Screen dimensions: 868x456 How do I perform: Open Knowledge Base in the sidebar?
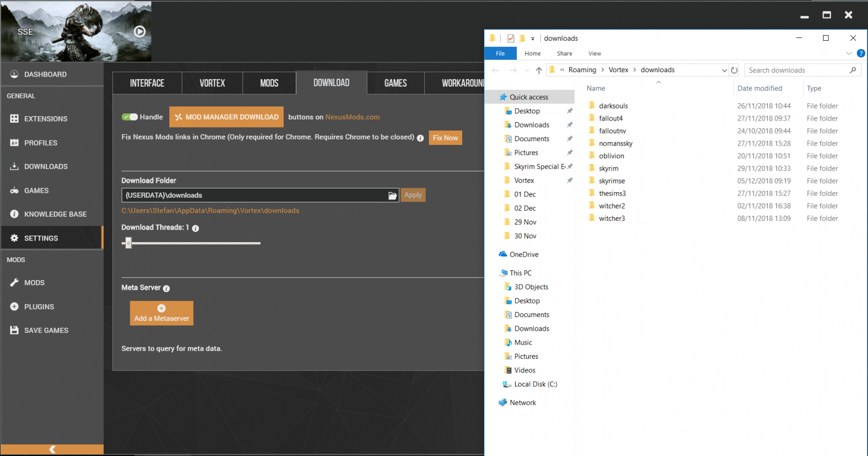tap(52, 214)
